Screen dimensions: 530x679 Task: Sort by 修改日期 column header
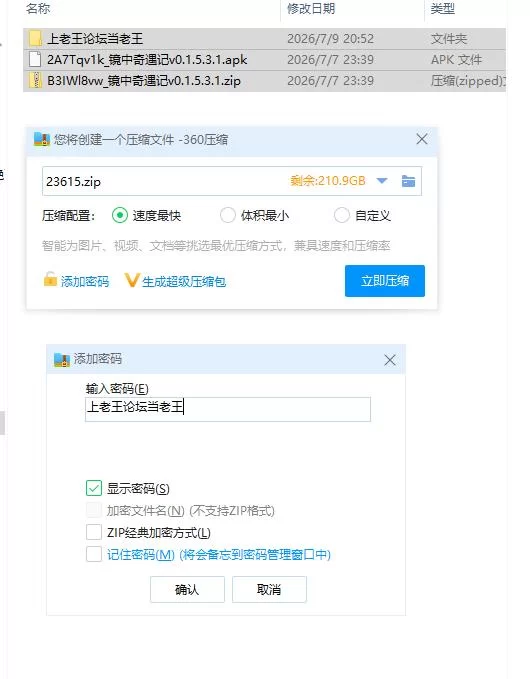coord(311,8)
